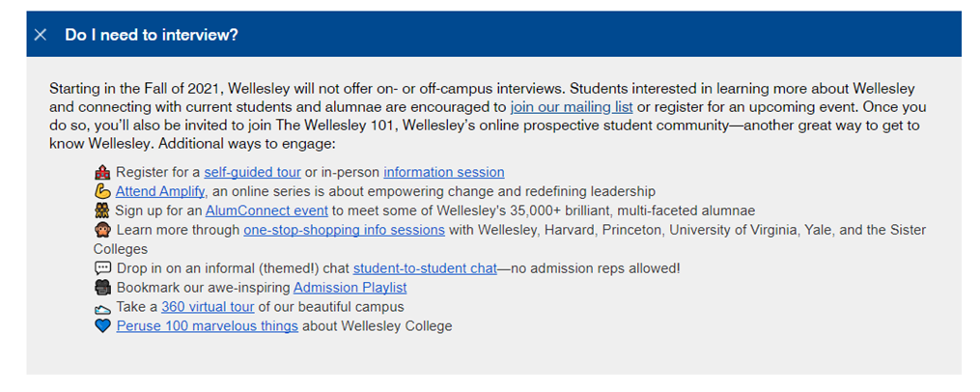Open the Attend Amplify link
Screen dimensions: 980x392
[x=160, y=191]
